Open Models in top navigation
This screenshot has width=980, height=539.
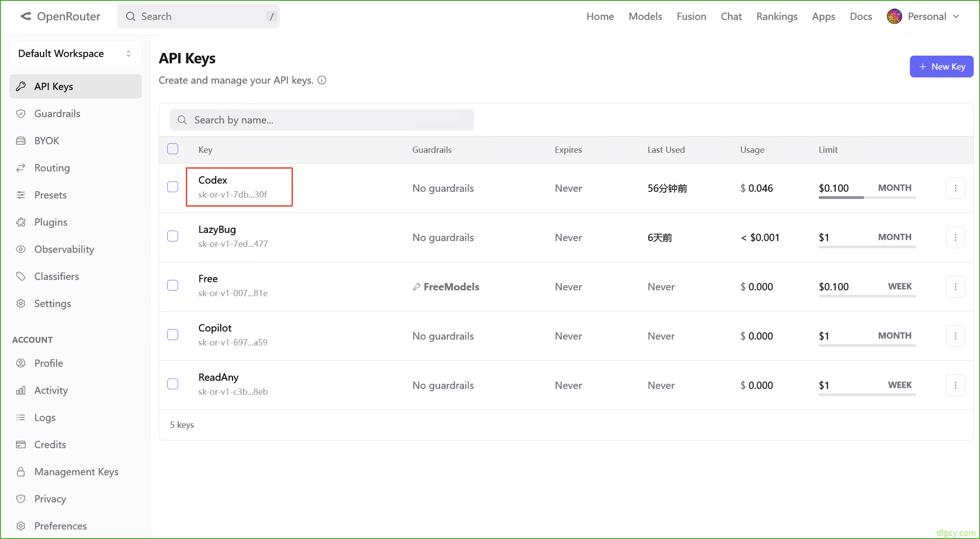pyautogui.click(x=645, y=16)
